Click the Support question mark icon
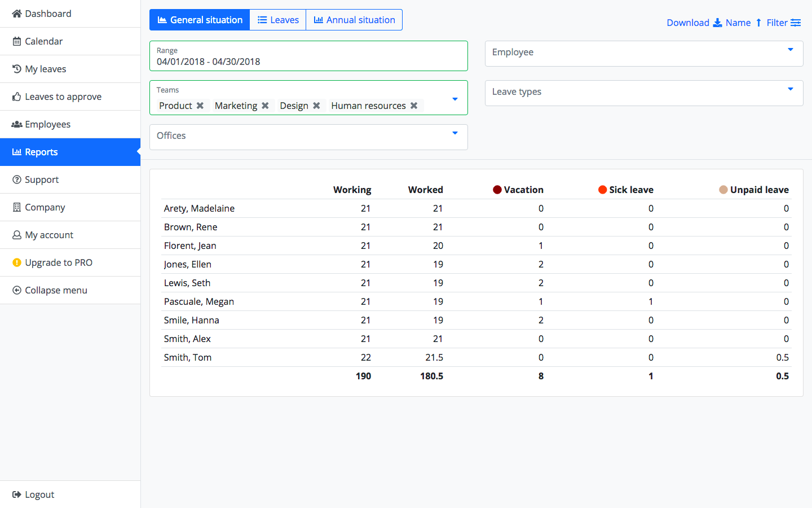This screenshot has width=812, height=508. click(17, 179)
